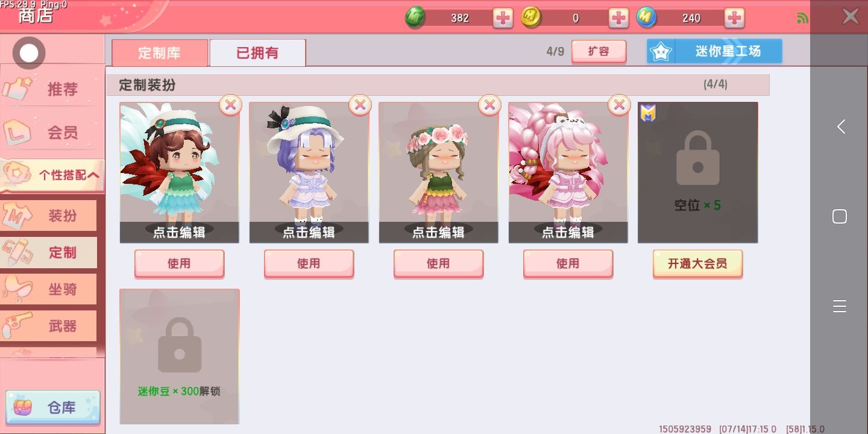This screenshot has width=868, height=434.
Task: Remove the flower crown outfit
Action: tap(489, 105)
